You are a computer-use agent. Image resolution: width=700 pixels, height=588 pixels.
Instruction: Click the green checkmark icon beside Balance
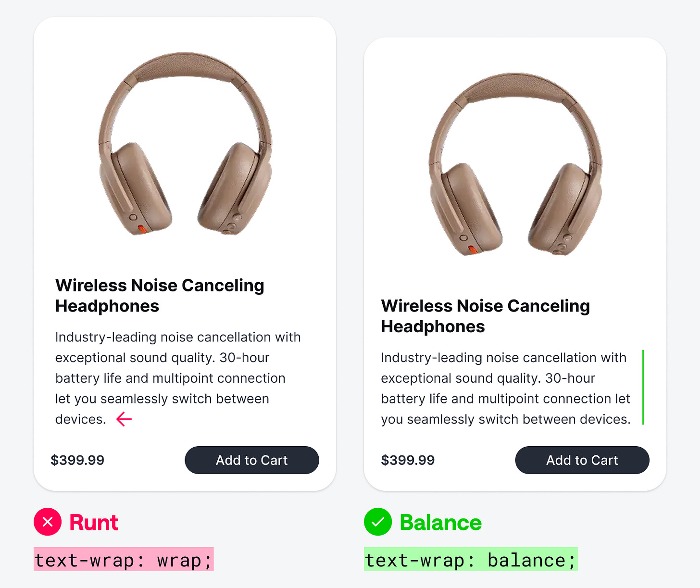pos(378,522)
